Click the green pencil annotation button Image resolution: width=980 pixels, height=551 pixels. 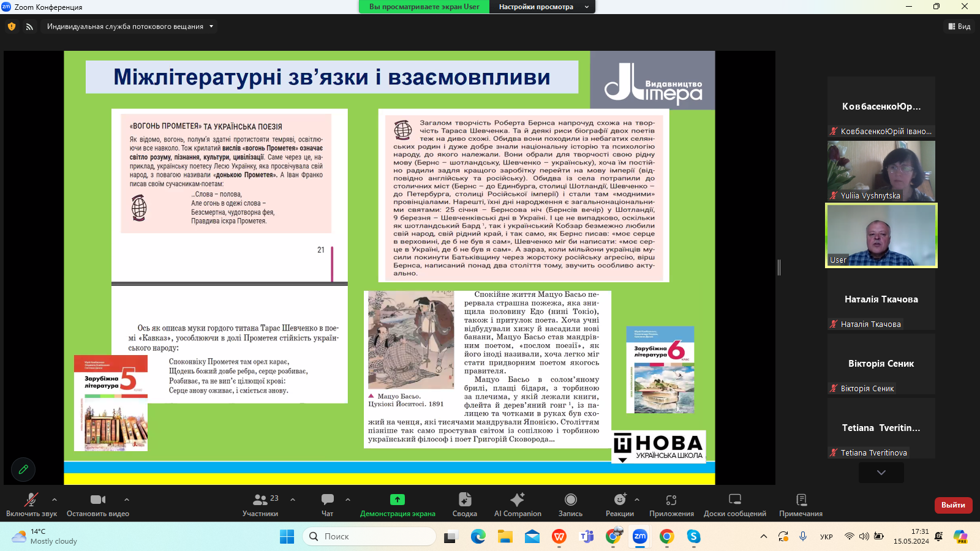coord(23,470)
